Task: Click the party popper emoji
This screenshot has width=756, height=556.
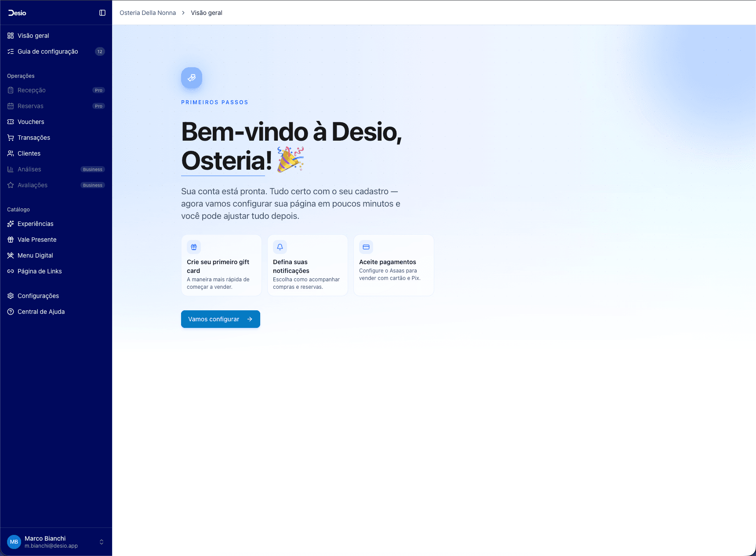Action: point(291,159)
